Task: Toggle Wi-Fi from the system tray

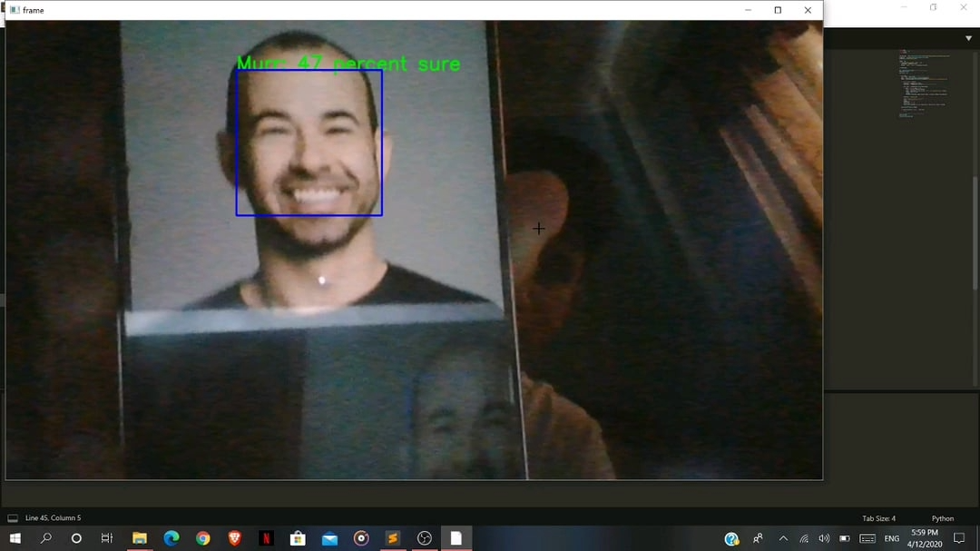Action: [803, 538]
